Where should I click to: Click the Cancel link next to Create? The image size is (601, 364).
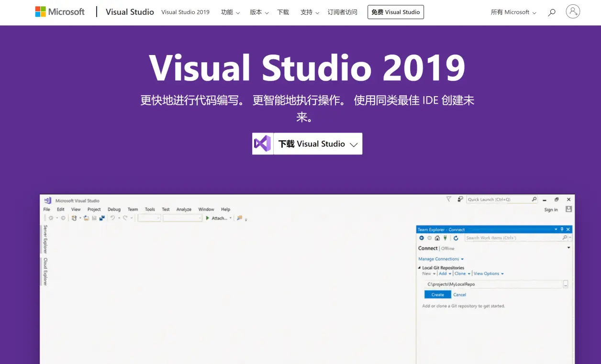tap(459, 295)
